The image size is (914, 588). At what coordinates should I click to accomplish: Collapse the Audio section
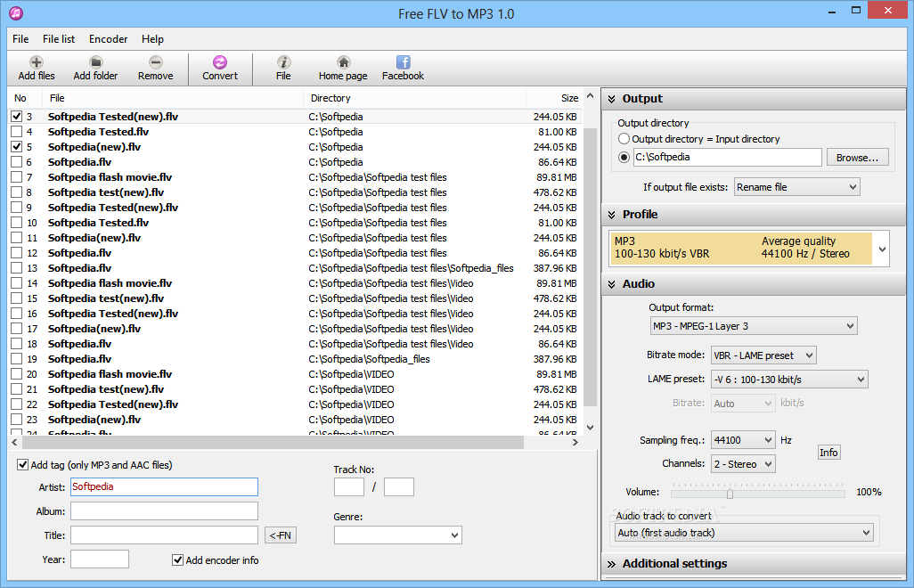pos(611,284)
